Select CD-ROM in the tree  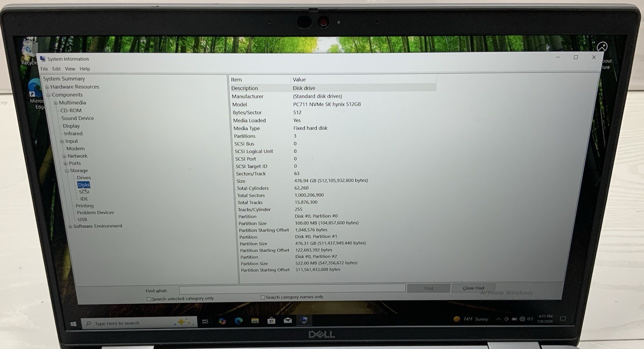(x=71, y=111)
